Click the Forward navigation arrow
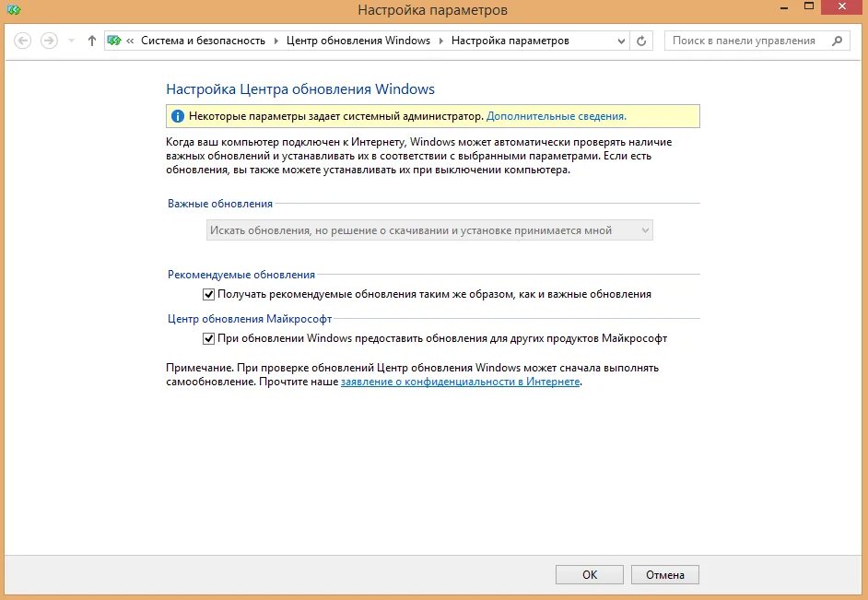Viewport: 868px width, 600px height. 49,41
